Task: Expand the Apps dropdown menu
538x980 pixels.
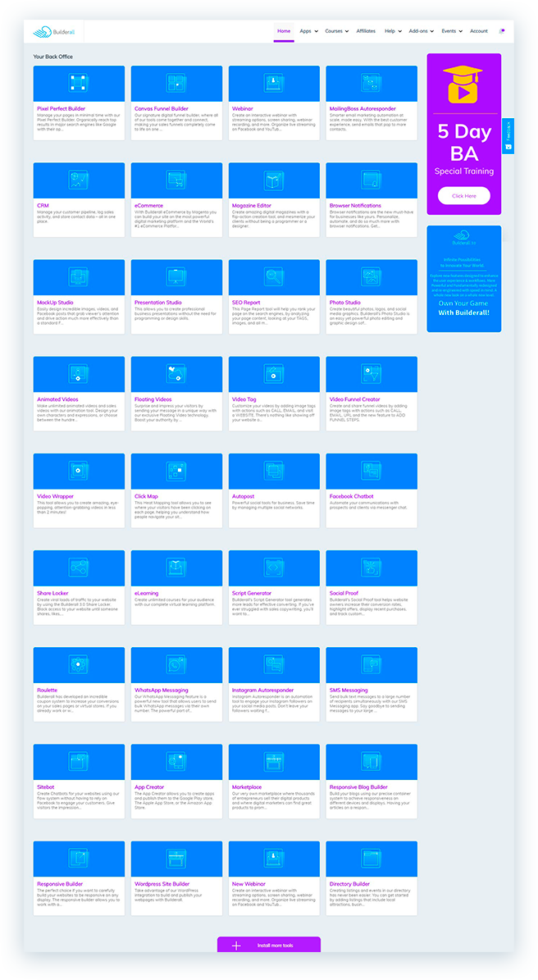Action: pos(308,30)
